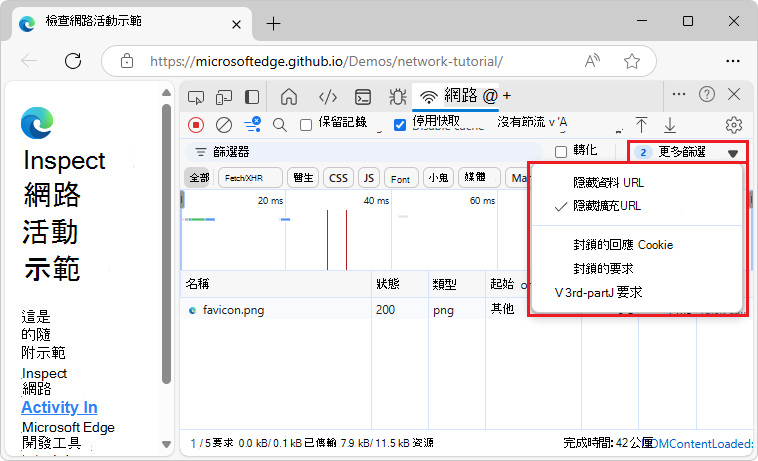
Task: Add more tools with plus icon
Action: (x=507, y=96)
